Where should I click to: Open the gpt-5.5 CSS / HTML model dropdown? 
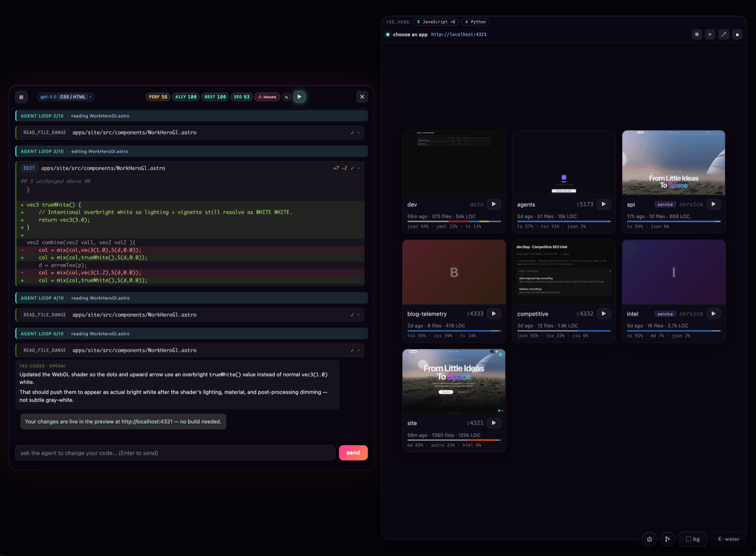[66, 97]
